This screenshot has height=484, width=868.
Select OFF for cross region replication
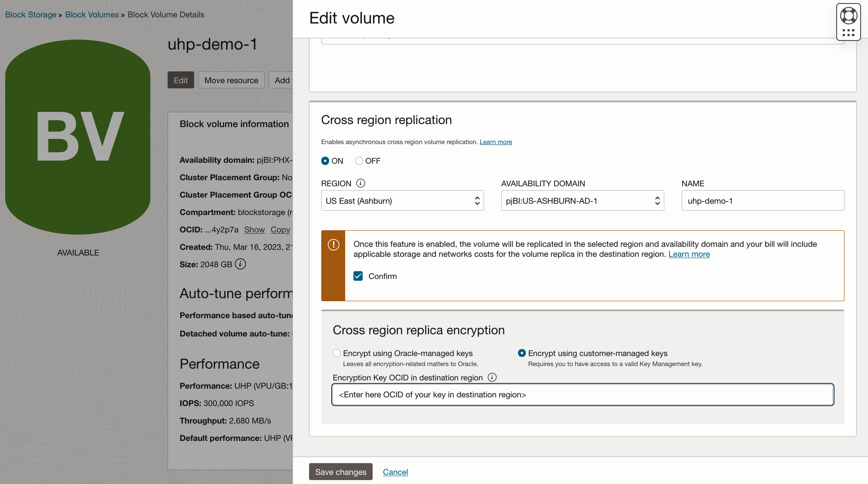click(x=359, y=161)
